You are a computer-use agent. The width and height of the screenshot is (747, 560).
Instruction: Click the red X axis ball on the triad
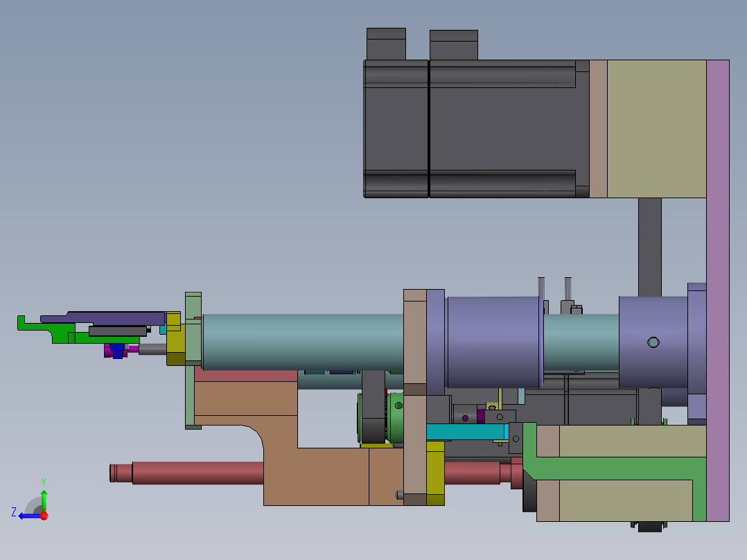(x=44, y=516)
